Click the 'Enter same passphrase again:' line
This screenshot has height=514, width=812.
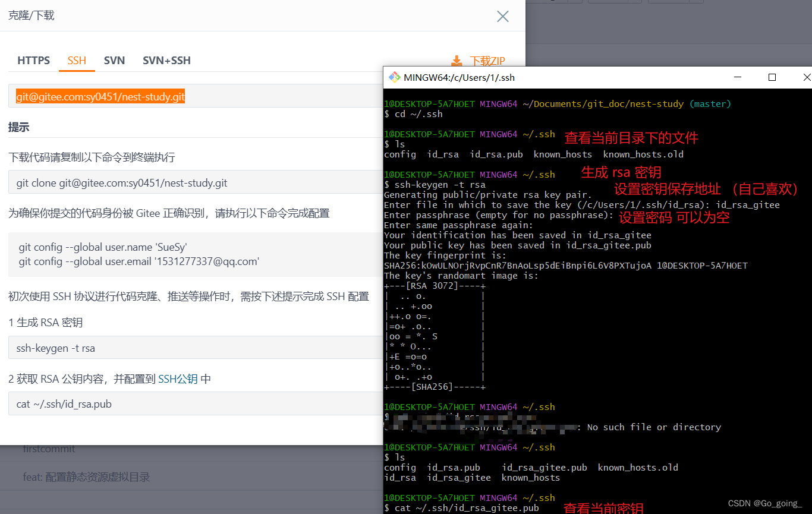[458, 225]
